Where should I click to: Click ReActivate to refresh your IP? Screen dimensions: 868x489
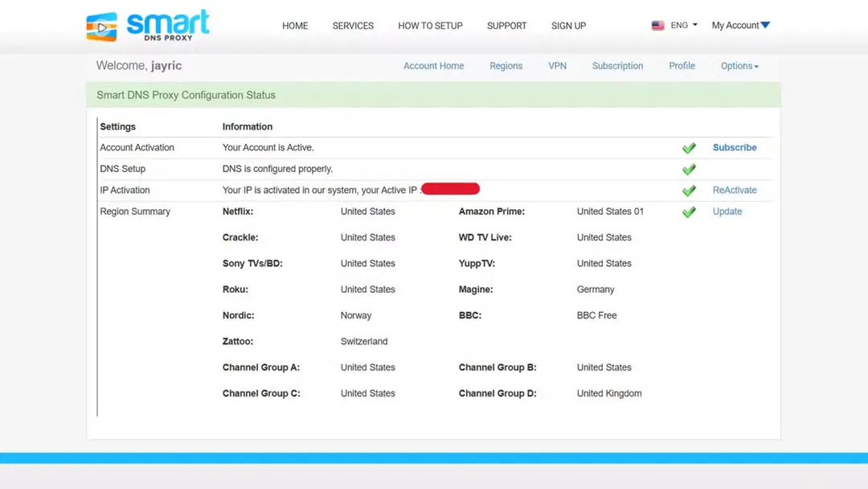tap(734, 190)
